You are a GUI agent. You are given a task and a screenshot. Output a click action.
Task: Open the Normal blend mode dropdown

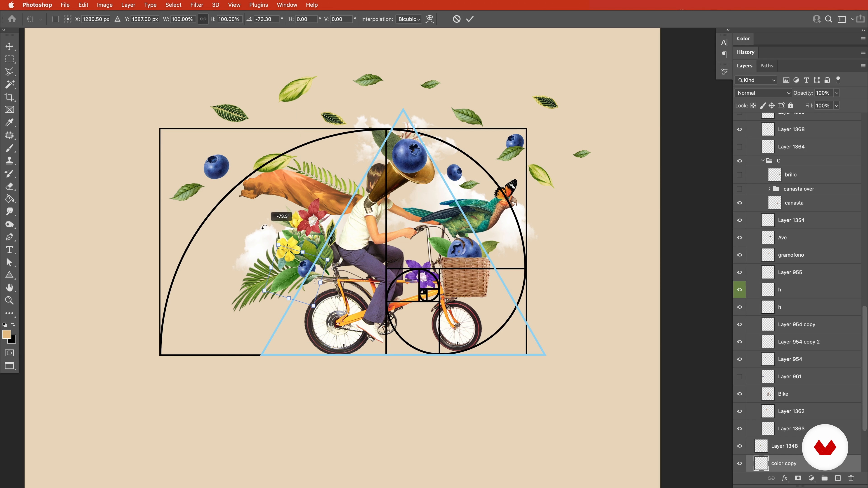coord(763,93)
